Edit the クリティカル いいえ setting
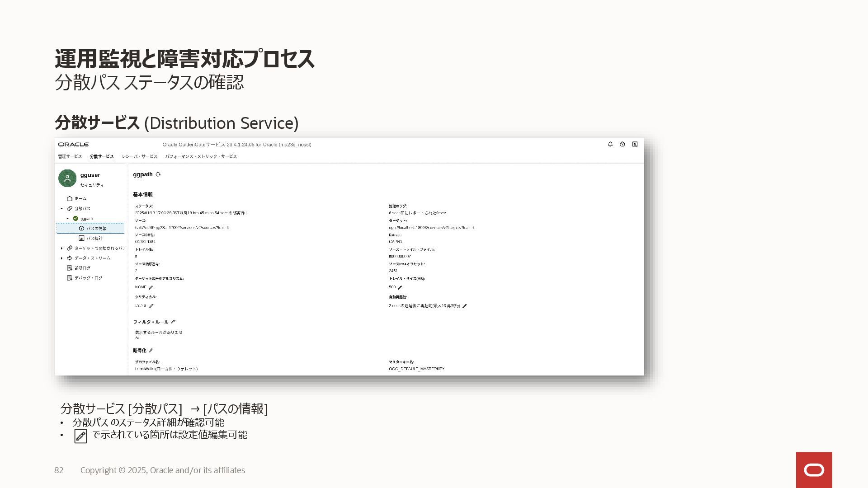 pyautogui.click(x=151, y=306)
